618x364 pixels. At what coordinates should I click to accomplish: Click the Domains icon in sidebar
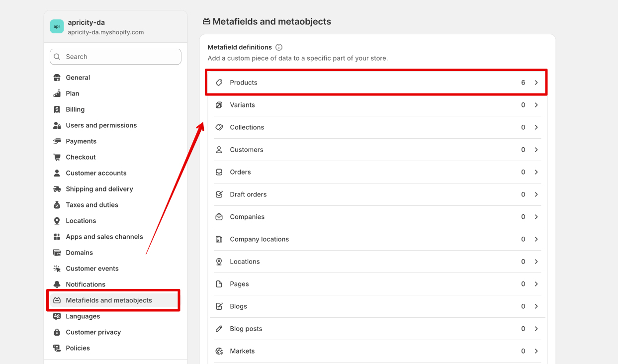tap(57, 253)
